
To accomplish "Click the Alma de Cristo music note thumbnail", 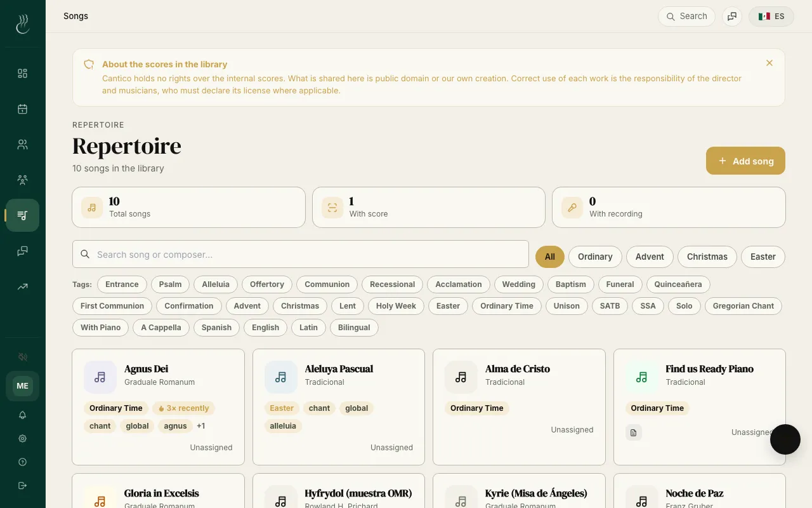I will 461,377.
